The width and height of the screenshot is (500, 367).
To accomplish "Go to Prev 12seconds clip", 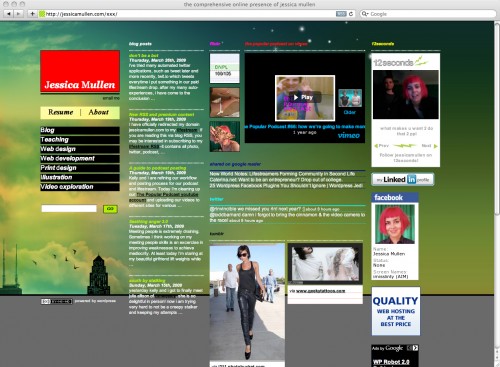I will pyautogui.click(x=382, y=146).
